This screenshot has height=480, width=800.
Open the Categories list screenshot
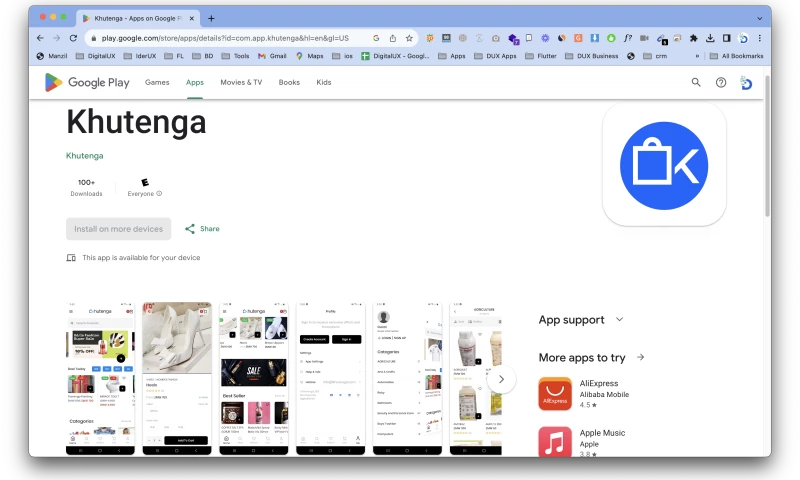[x=407, y=378]
